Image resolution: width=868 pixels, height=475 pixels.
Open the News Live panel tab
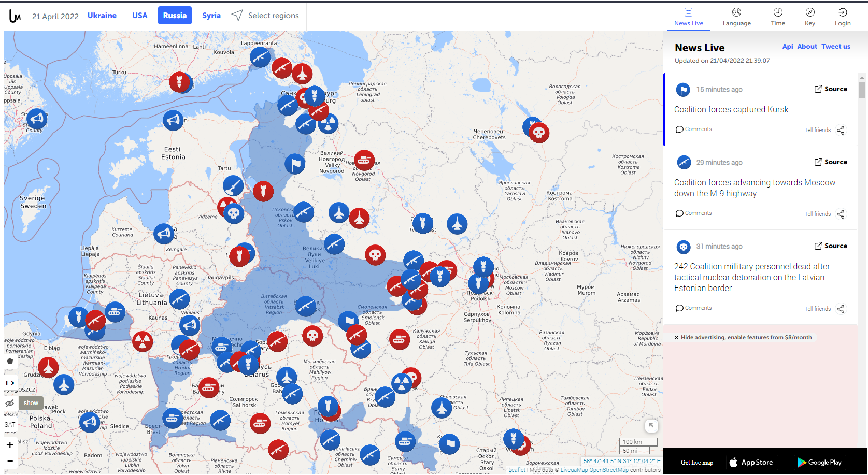tap(689, 17)
